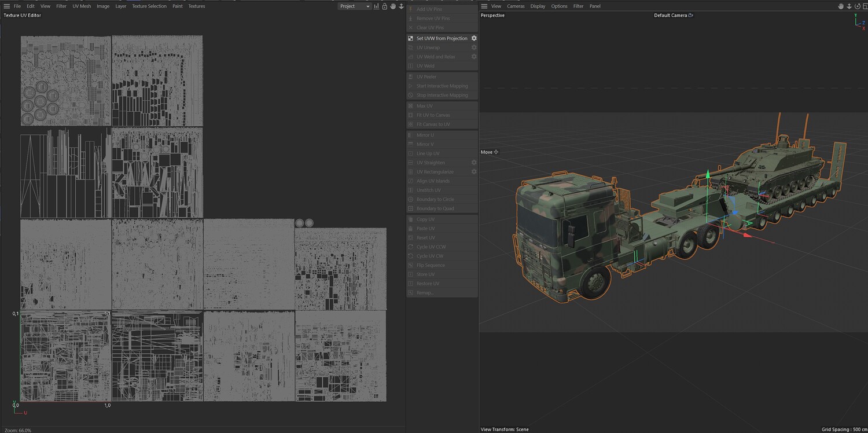Image resolution: width=868 pixels, height=433 pixels.
Task: Click the histogram bars icon beside Project
Action: [x=377, y=6]
